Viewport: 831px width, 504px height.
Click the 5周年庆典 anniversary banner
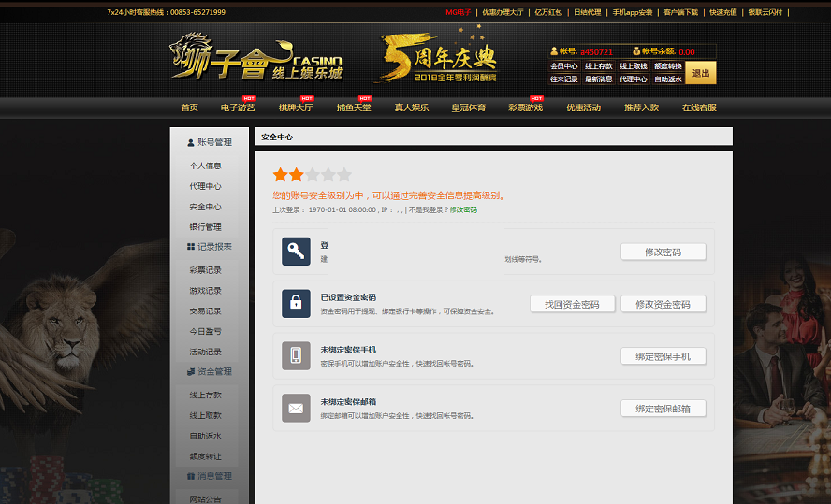click(437, 58)
